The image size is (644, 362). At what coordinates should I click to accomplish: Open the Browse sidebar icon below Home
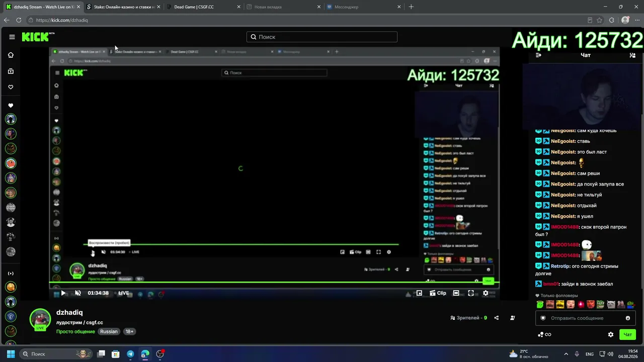11,71
